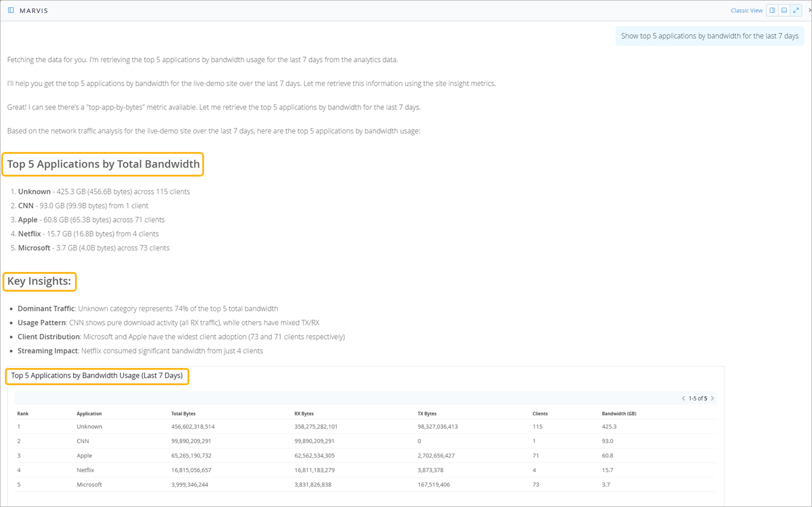This screenshot has height=507, width=812.
Task: Click the table title "Top 5 Applications by Bandwidth Usage (Last 7 Days)"
Action: click(x=97, y=375)
